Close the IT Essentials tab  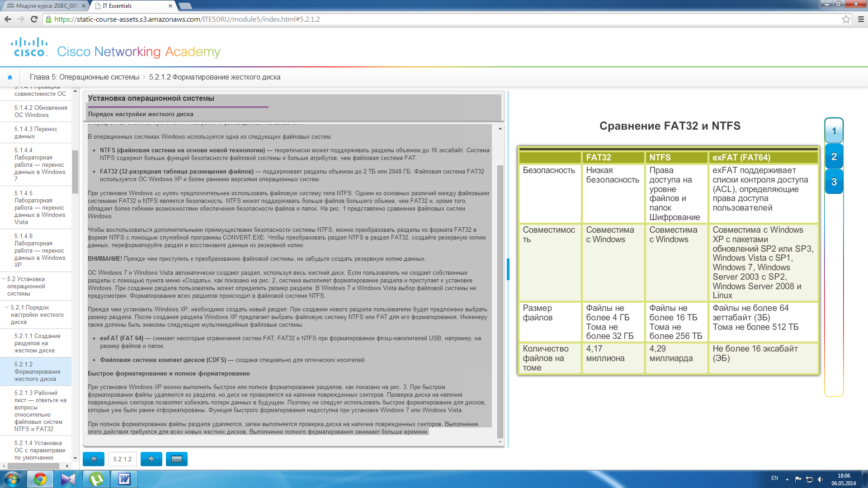[170, 6]
